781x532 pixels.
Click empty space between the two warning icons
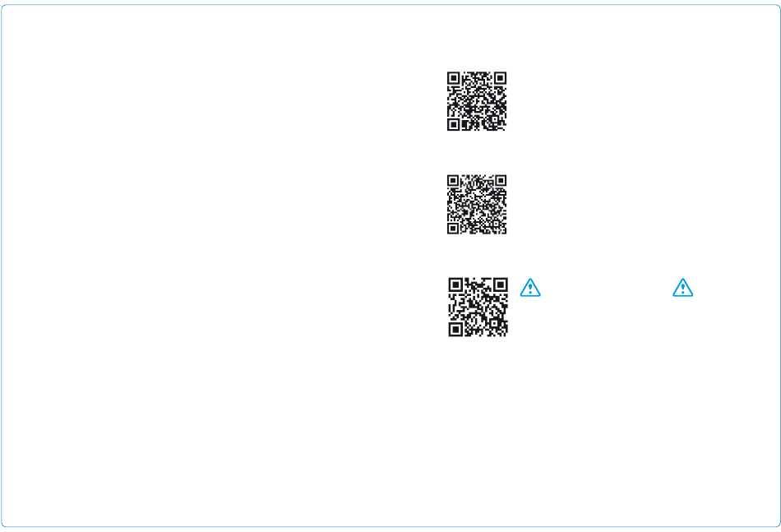(606, 288)
